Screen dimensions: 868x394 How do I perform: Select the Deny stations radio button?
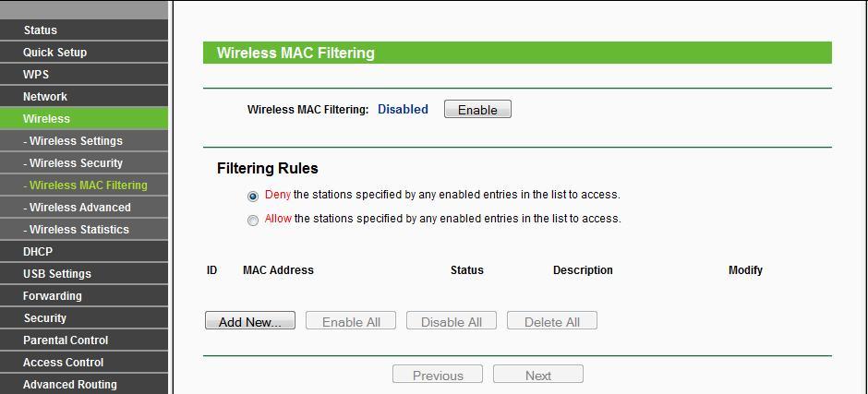[253, 197]
